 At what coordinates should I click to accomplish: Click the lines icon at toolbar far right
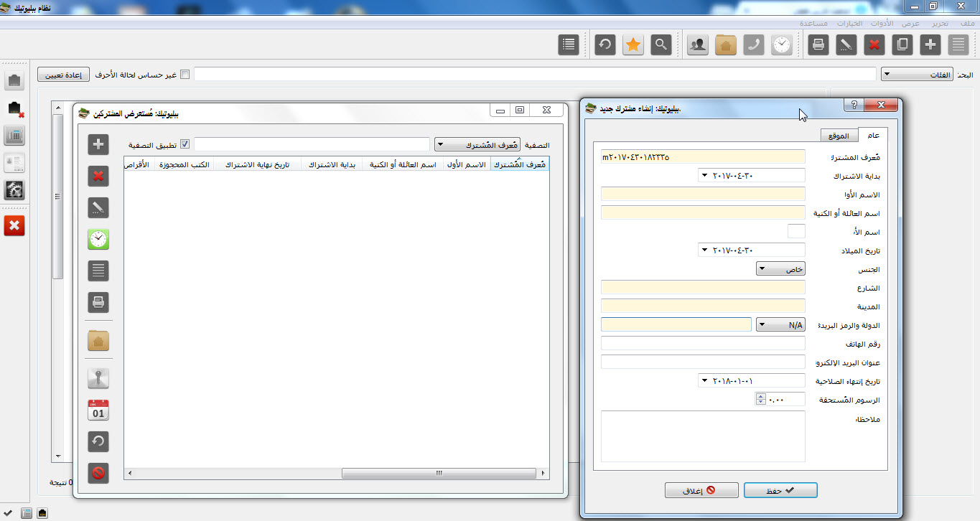point(958,44)
